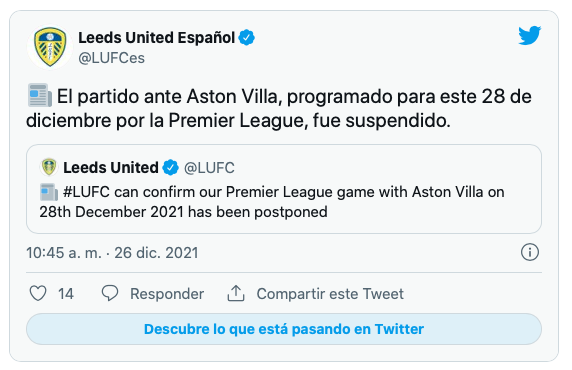Open the @LUFC handle in quoted tweet
This screenshot has height=370, width=572.
pyautogui.click(x=209, y=168)
